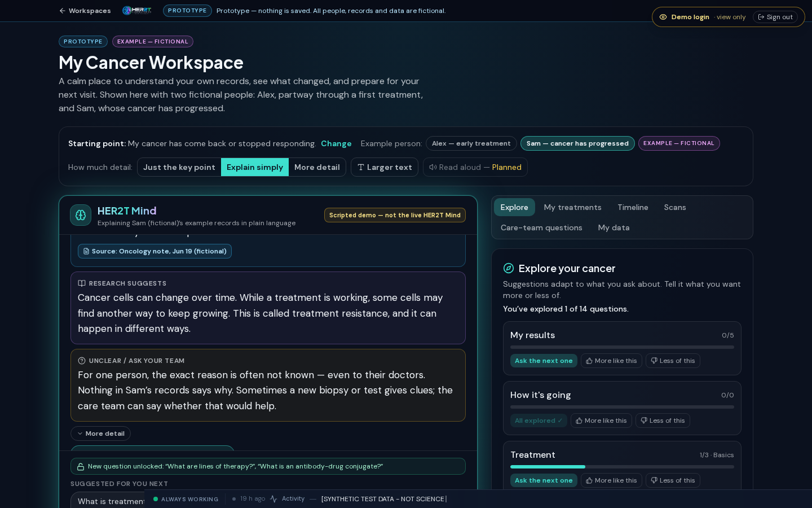
Task: Click the book icon beside Research Suggests
Action: point(82,283)
